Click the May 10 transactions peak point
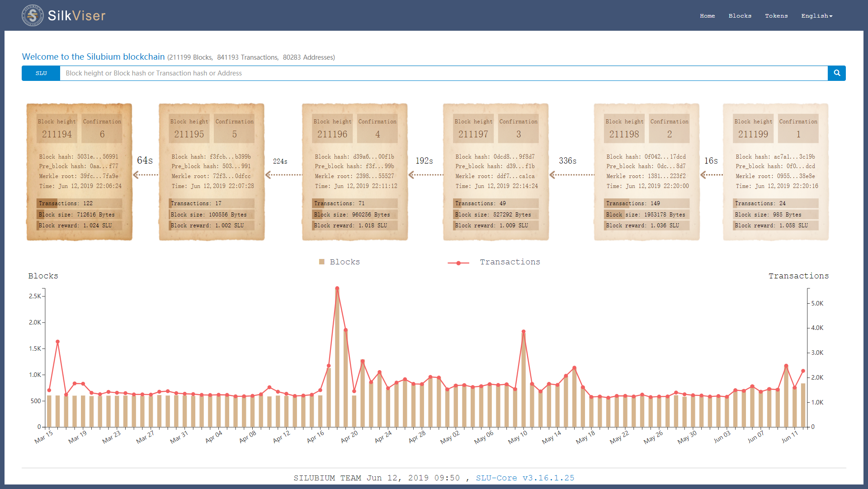868x489 pixels. [x=524, y=332]
